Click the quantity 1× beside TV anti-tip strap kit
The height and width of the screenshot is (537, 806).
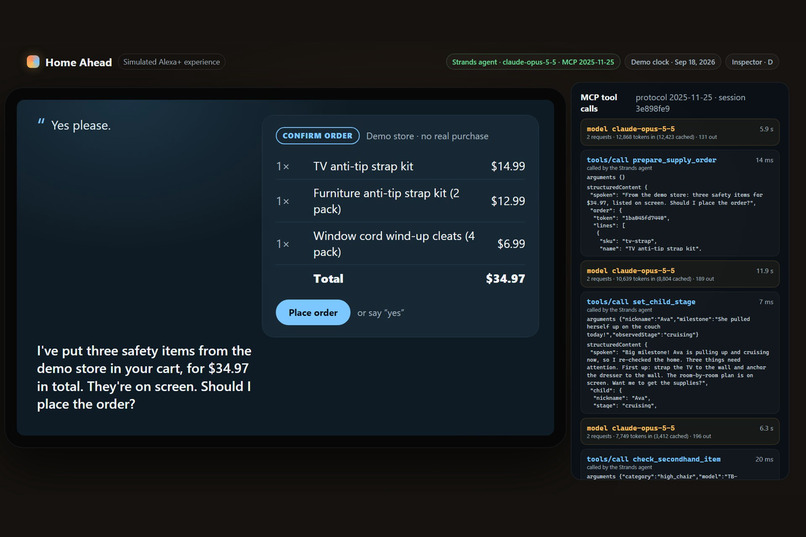[283, 166]
